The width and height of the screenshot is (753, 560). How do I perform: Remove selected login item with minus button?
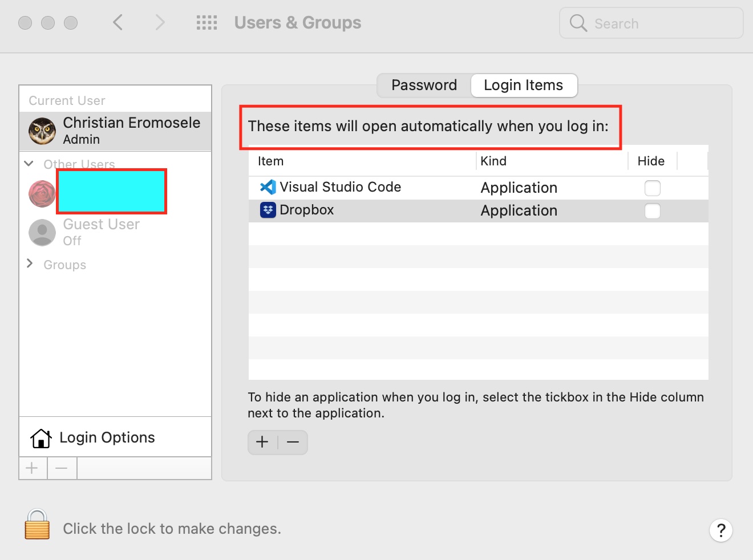293,442
